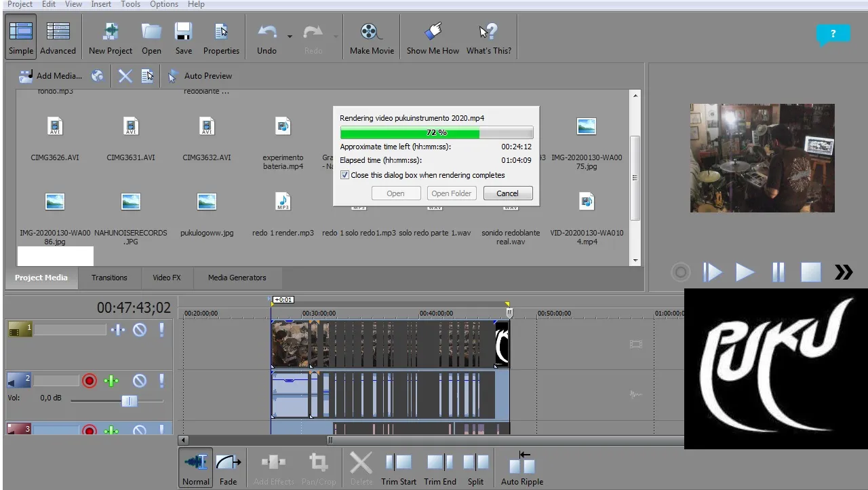The image size is (868, 490).
Task: Open the Insert menu
Action: (x=101, y=4)
